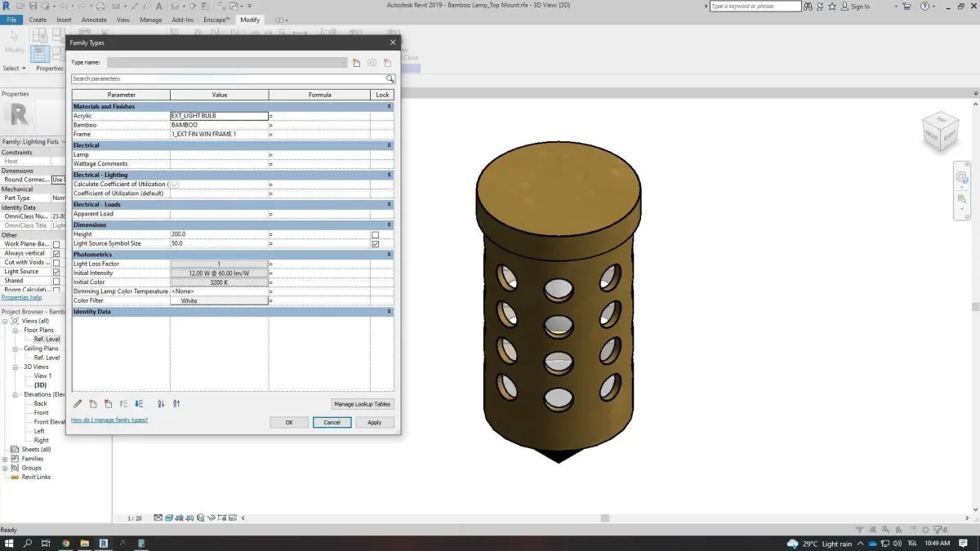
Task: Collapse the Identity Data group
Action: coord(389,312)
